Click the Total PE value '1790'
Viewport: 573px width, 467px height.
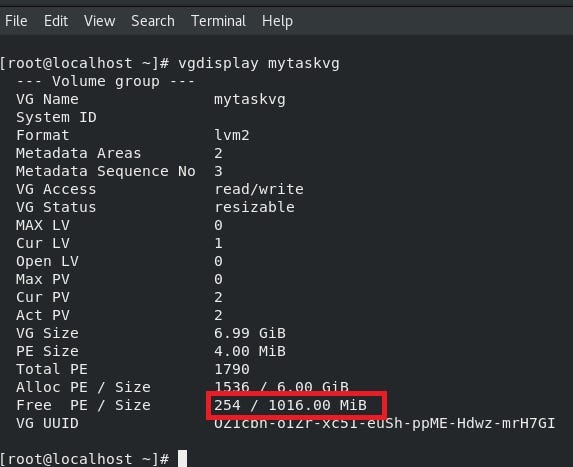pyautogui.click(x=232, y=369)
